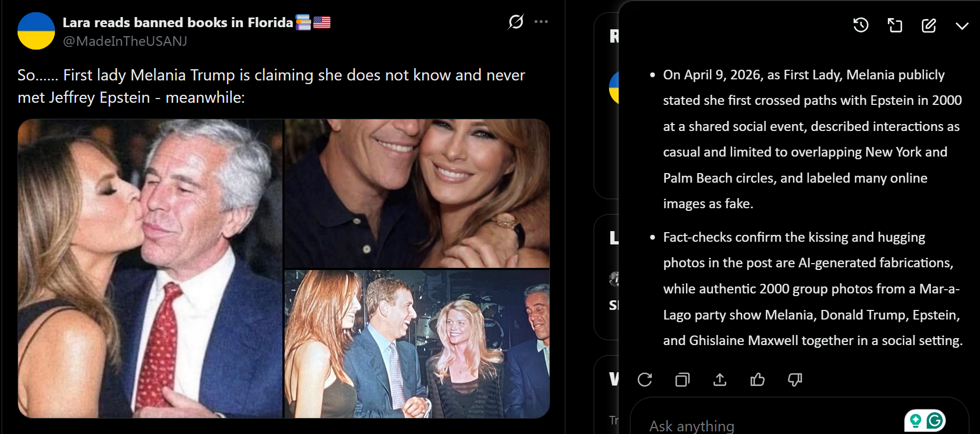Collapse Grok panel with chevron
The height and width of the screenshot is (434, 980).
pyautogui.click(x=962, y=26)
